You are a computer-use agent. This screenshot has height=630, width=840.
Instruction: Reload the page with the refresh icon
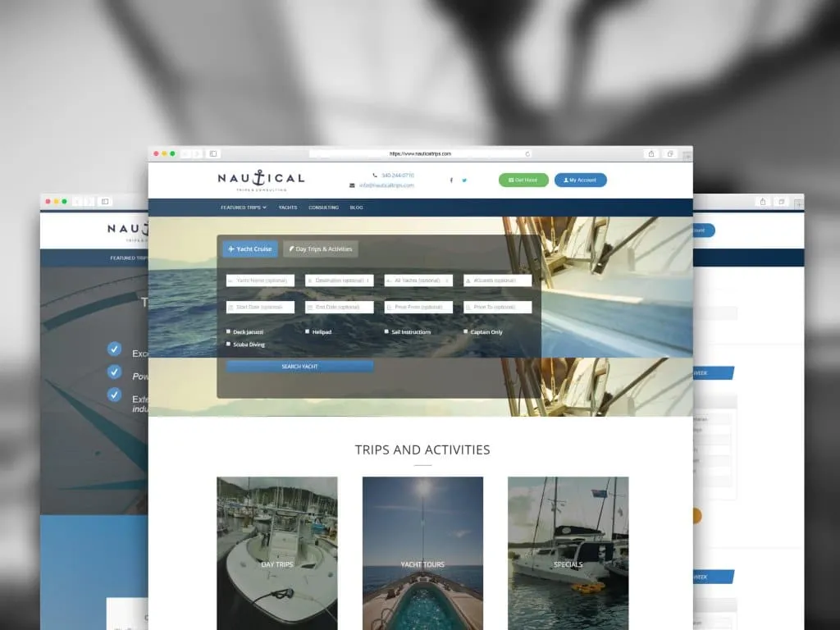[527, 153]
